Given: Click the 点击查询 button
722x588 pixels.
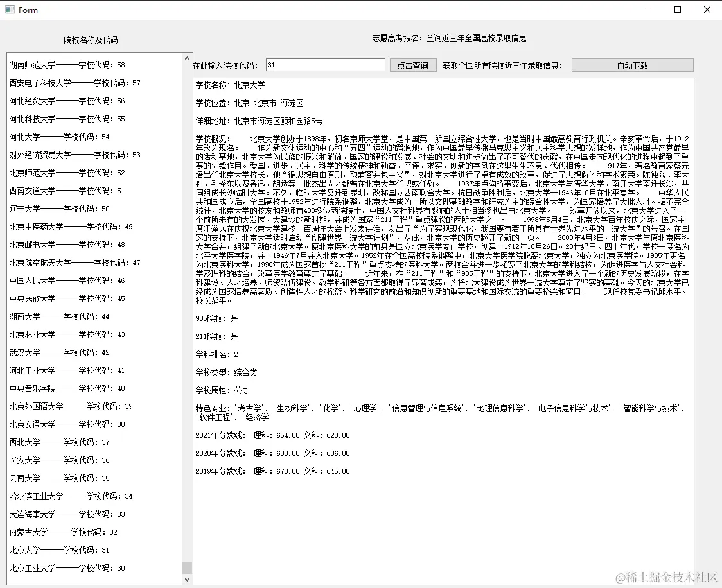Looking at the screenshot, I should coord(412,65).
